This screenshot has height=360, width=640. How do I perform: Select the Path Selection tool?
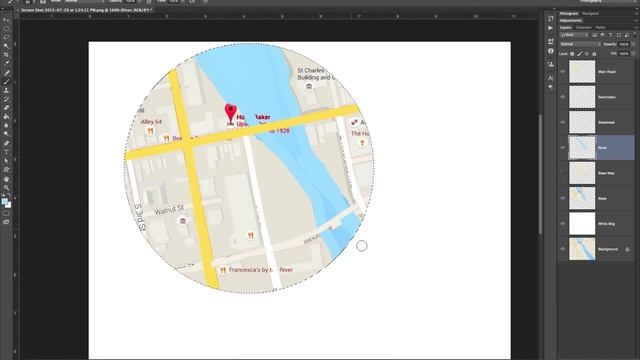pos(6,161)
